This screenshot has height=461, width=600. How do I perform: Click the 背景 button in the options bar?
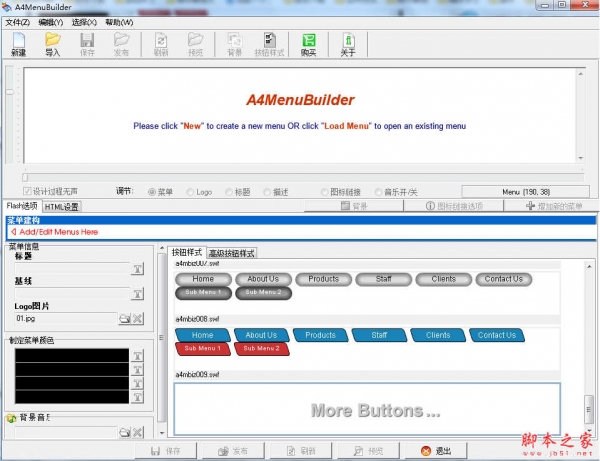point(354,206)
